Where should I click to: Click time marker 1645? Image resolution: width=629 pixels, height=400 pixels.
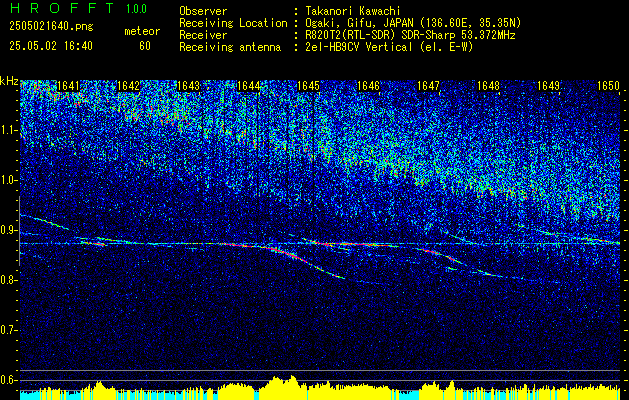308,86
